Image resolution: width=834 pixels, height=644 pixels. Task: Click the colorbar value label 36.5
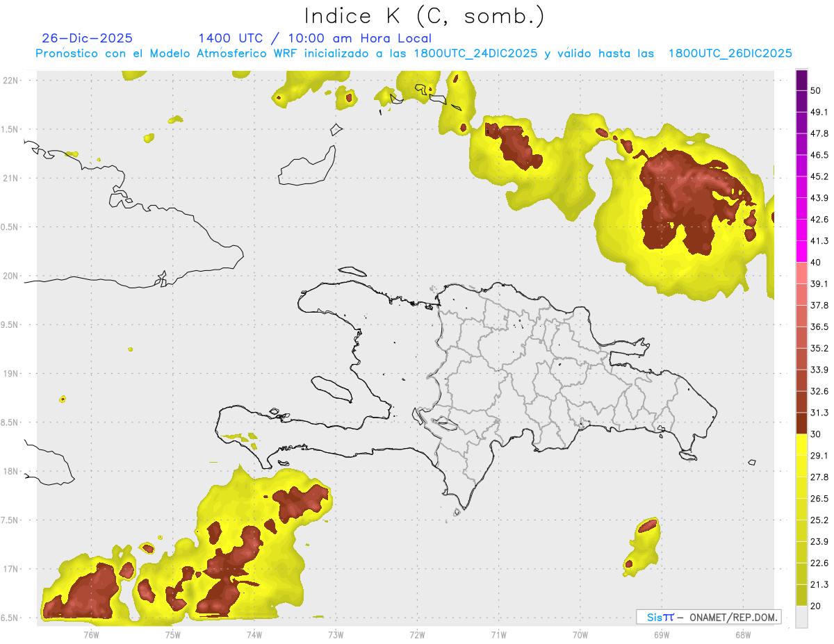point(819,327)
